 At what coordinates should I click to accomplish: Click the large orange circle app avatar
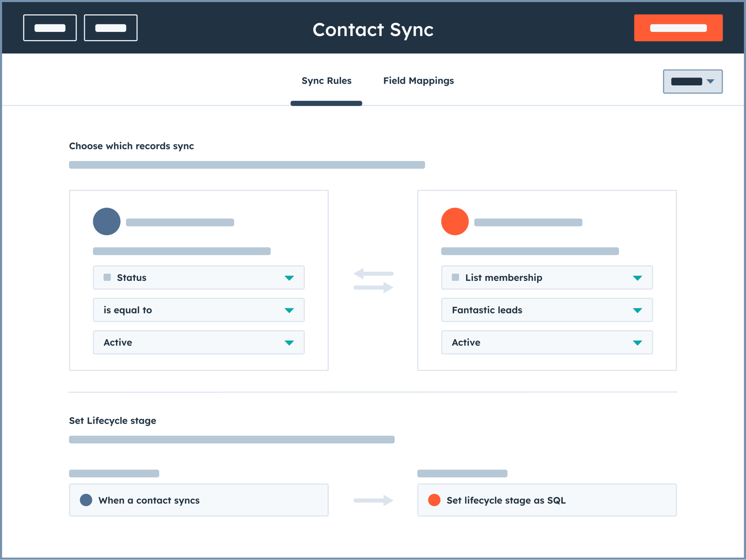tap(455, 221)
